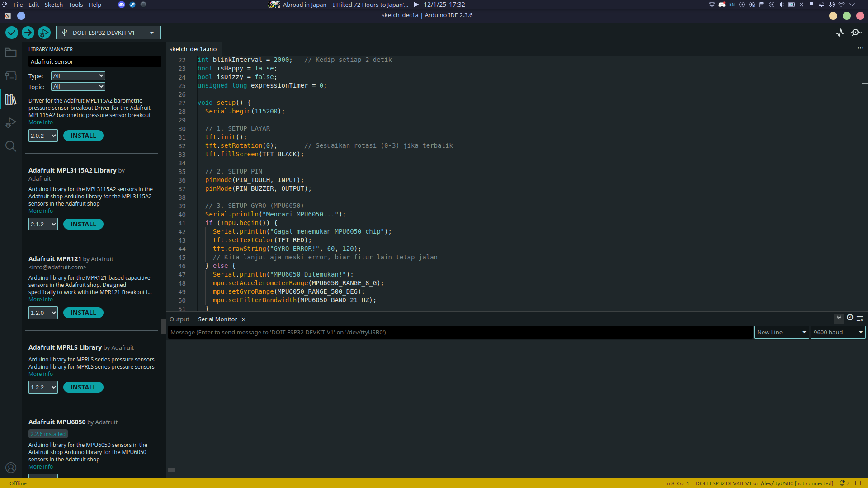Screen dimensions: 868x488
Task: Click the library list vertical scrollbar
Action: (163, 326)
